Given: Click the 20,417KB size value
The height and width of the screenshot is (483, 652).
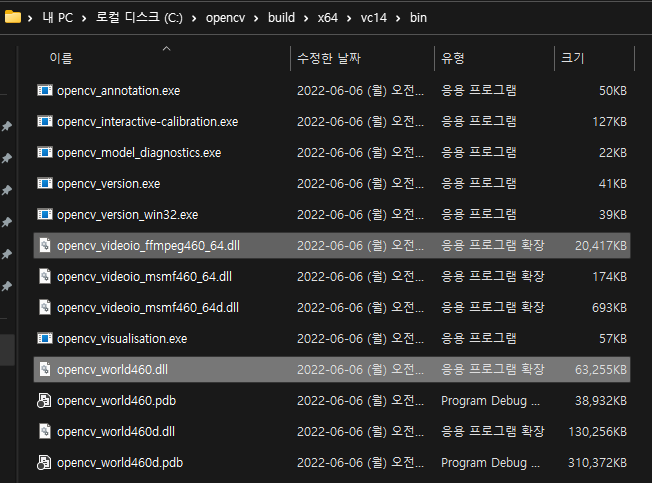Looking at the screenshot, I should pos(601,246).
